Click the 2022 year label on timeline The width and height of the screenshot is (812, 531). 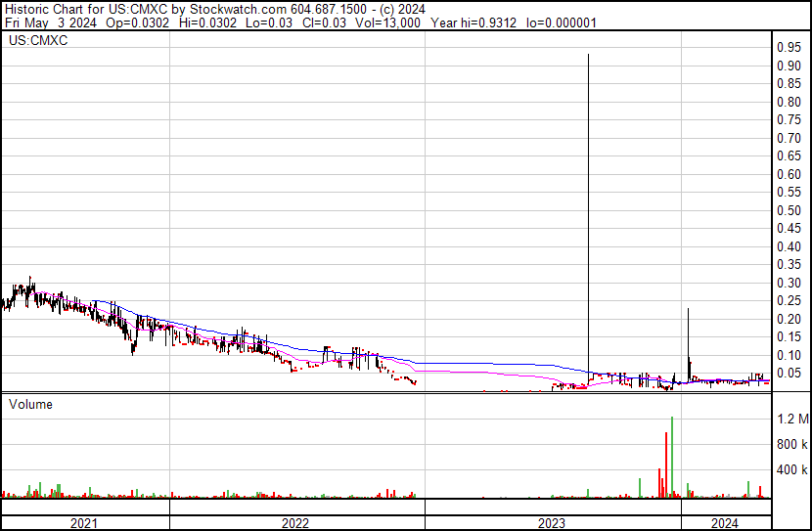tap(295, 523)
